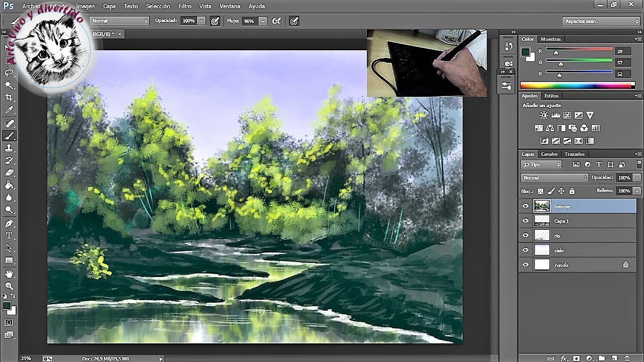Switch to the Estilos tab
The image size is (644, 362).
(x=551, y=96)
